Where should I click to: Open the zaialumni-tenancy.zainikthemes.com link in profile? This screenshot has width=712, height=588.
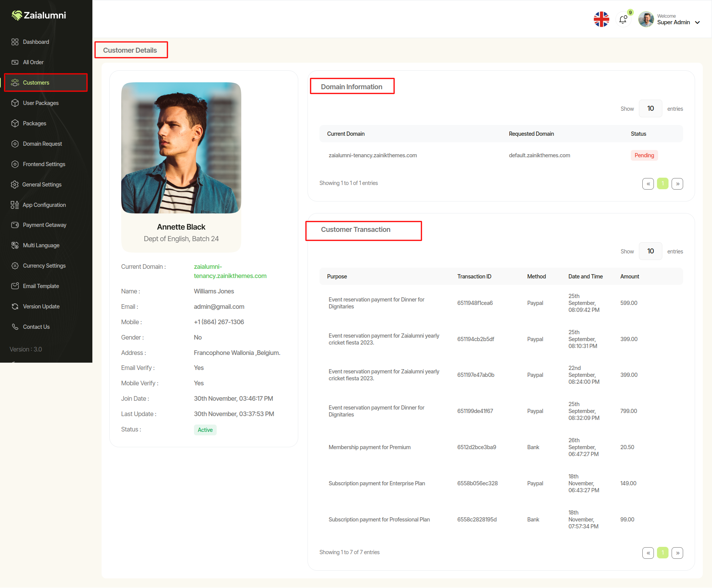(x=230, y=271)
